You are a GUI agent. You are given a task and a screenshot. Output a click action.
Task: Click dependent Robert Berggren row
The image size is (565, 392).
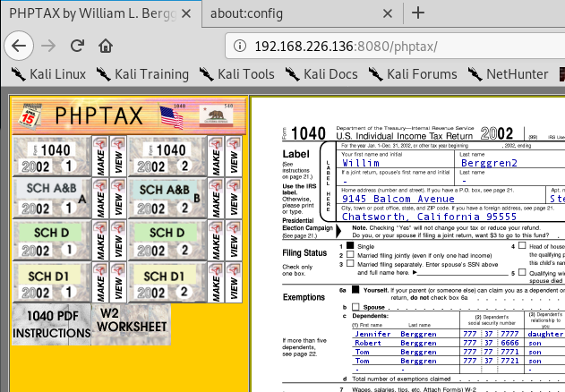(458, 343)
